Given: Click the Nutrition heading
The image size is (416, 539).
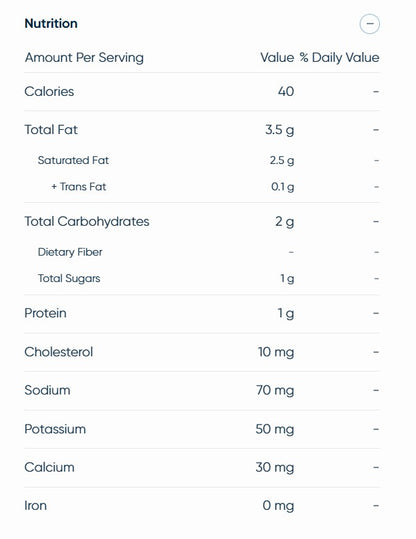Looking at the screenshot, I should (x=51, y=23).
